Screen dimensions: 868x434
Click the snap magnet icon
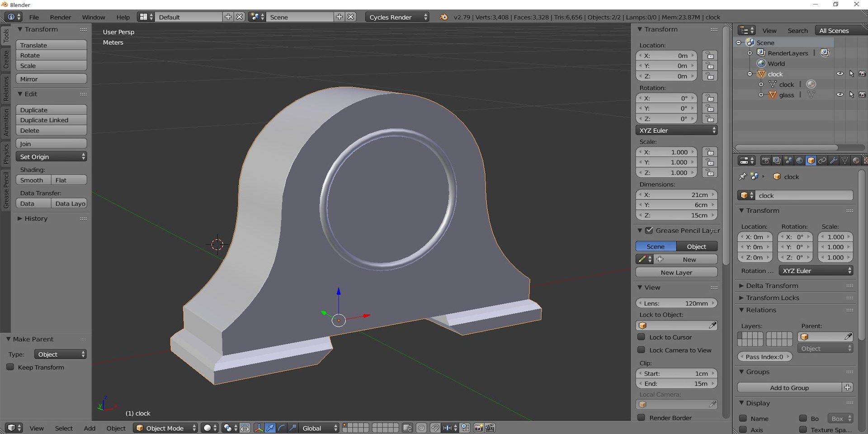[x=435, y=428]
